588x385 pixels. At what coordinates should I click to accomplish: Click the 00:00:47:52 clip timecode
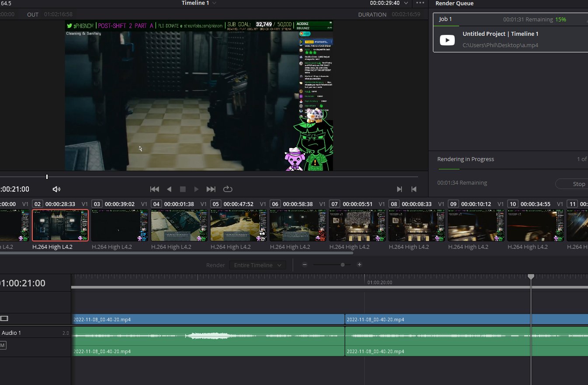point(239,204)
